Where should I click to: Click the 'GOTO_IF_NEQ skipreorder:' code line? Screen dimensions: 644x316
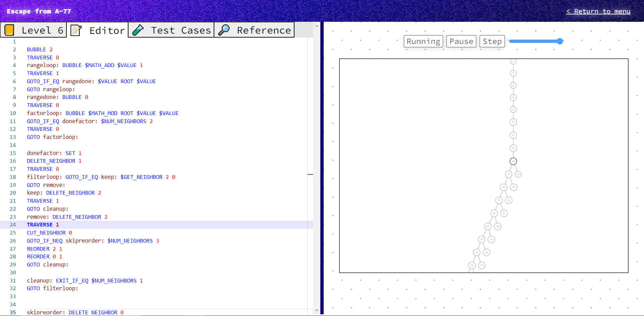coord(93,241)
